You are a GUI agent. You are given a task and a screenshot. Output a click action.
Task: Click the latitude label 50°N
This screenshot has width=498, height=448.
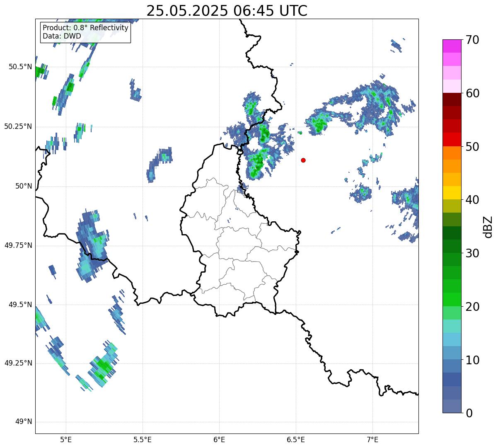tap(24, 186)
